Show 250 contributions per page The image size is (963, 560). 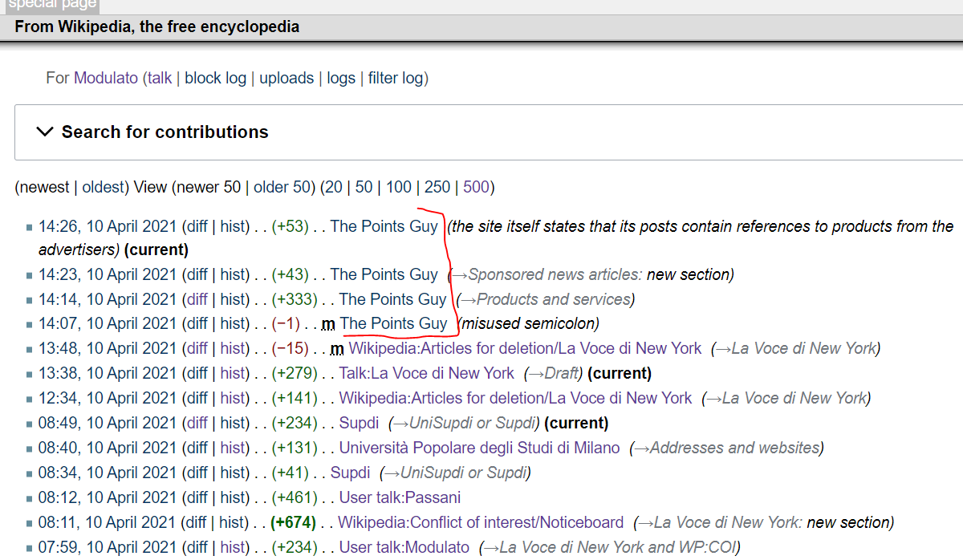[437, 187]
